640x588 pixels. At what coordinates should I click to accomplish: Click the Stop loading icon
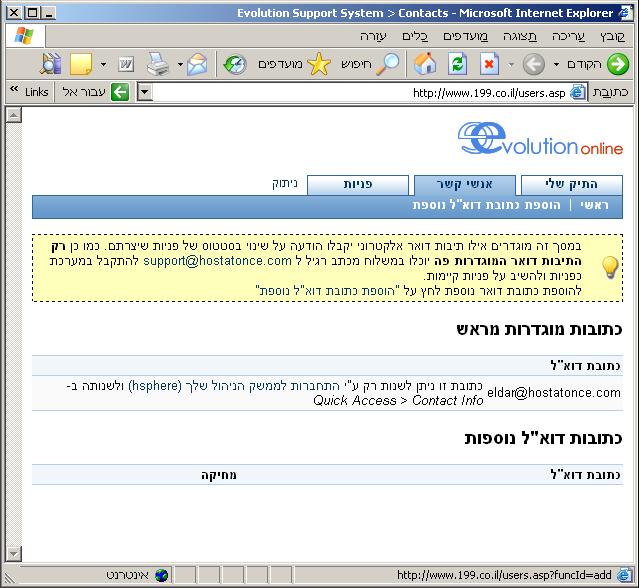[489, 64]
